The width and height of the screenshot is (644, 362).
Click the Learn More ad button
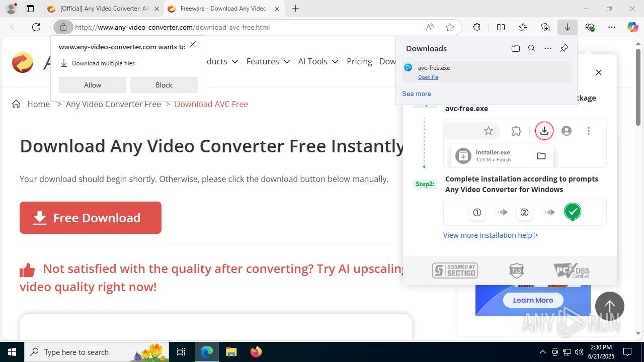pyautogui.click(x=533, y=300)
